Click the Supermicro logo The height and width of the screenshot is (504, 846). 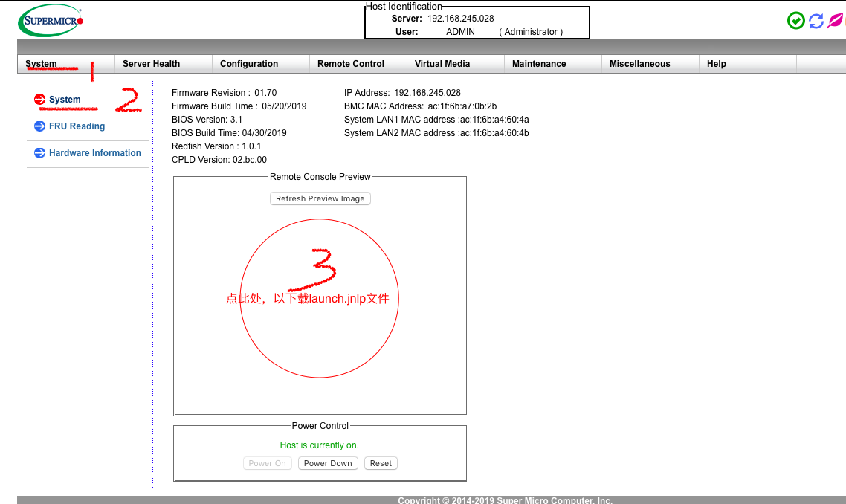pyautogui.click(x=49, y=20)
